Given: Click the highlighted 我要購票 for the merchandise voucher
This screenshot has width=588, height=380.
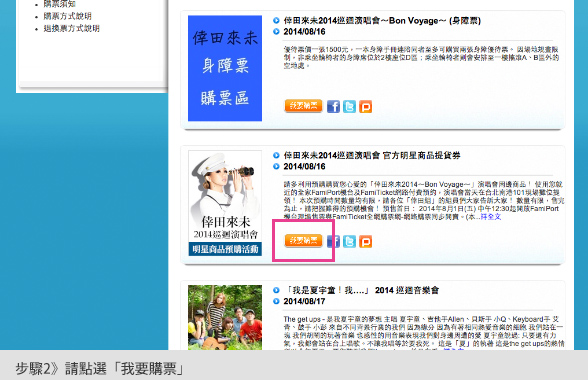Looking at the screenshot, I should [303, 240].
